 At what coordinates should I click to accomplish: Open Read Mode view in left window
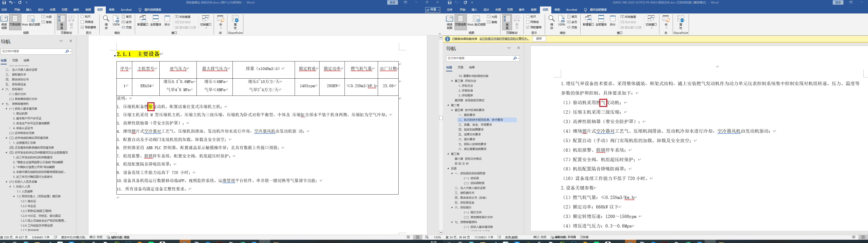pyautogui.click(x=4, y=22)
